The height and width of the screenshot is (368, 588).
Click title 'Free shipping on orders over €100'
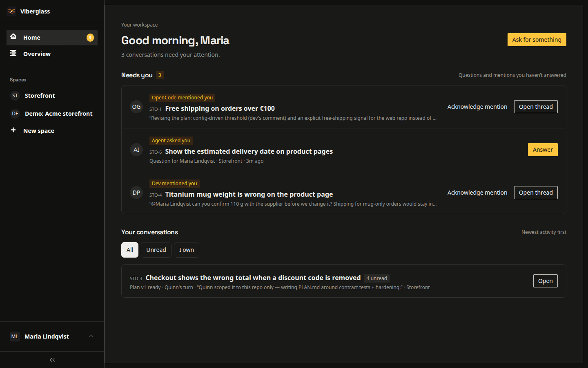click(x=220, y=108)
